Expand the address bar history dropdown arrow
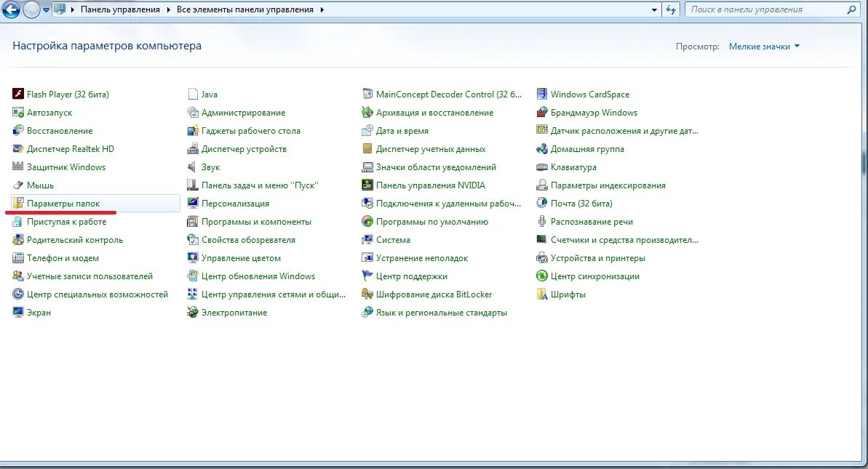 [654, 10]
